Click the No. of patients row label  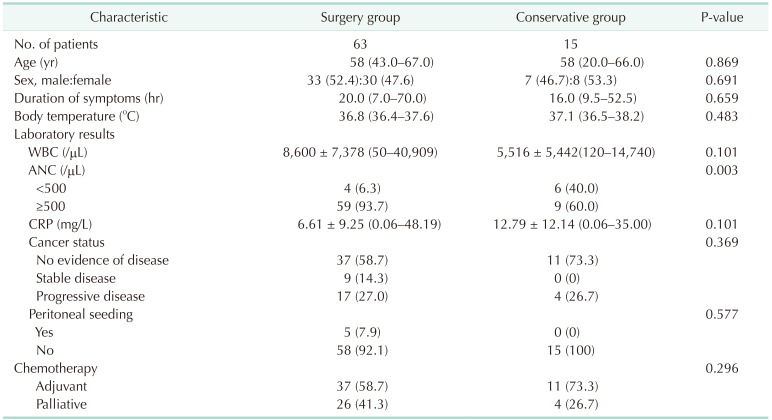pos(62,44)
